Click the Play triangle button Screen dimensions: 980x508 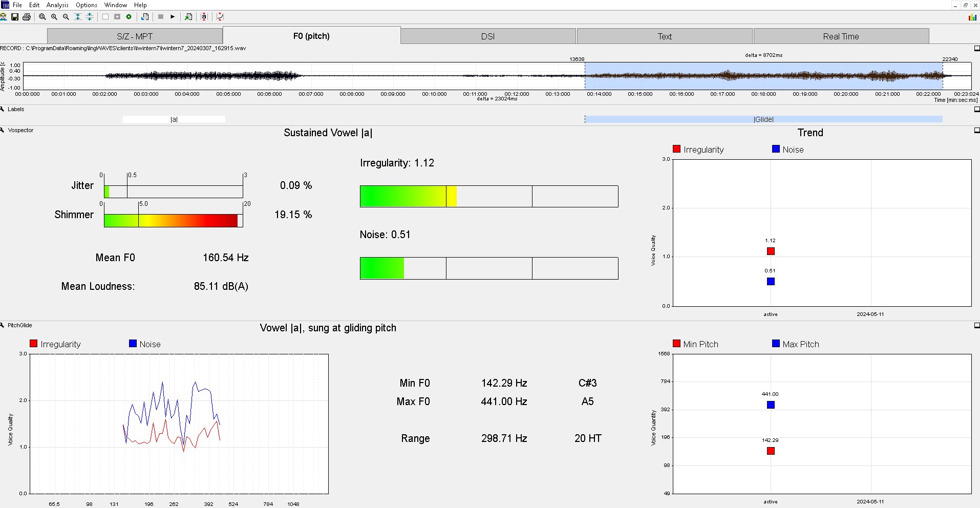(x=173, y=17)
